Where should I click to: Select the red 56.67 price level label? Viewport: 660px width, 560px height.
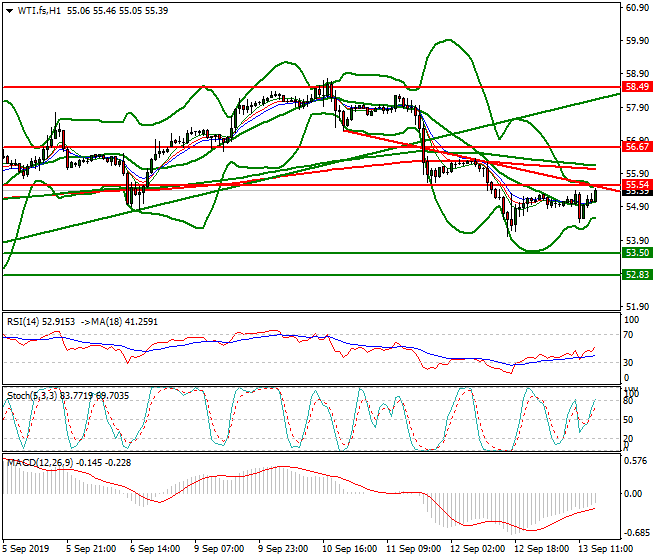tap(638, 146)
